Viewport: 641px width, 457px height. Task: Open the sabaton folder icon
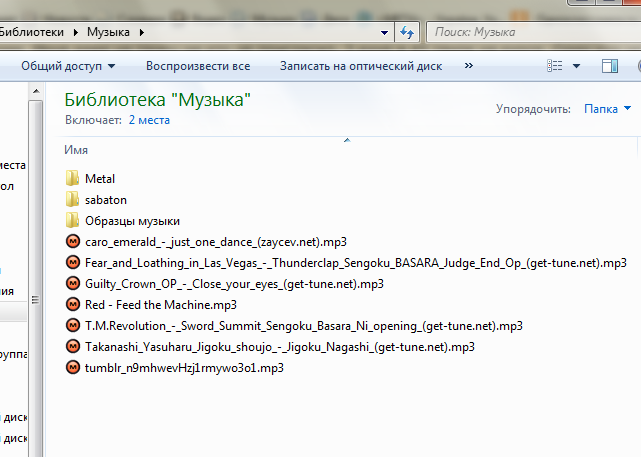point(72,199)
